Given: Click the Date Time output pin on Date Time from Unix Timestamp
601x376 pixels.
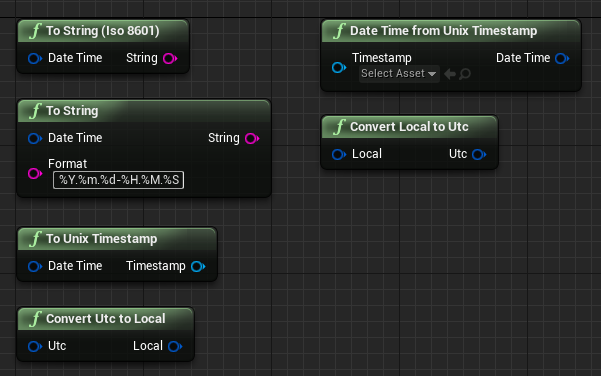Looking at the screenshot, I should point(562,59).
